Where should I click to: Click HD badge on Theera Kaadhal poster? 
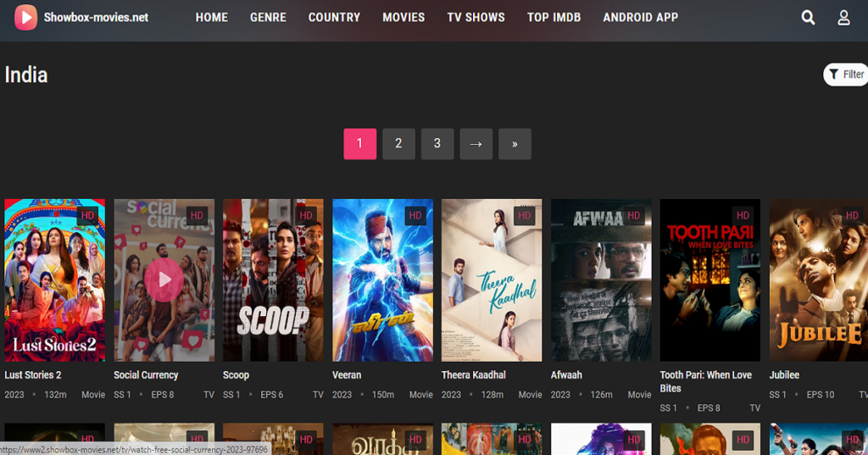[x=524, y=215]
